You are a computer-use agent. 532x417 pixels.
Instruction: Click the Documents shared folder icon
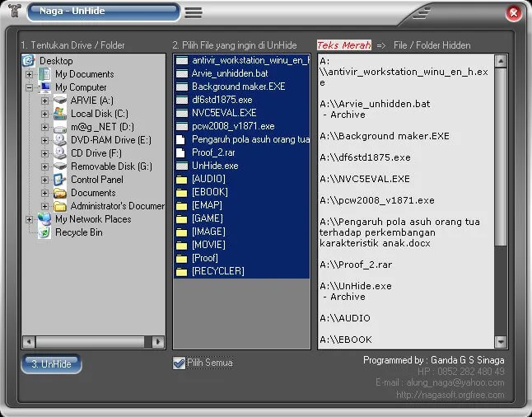[x=60, y=193]
